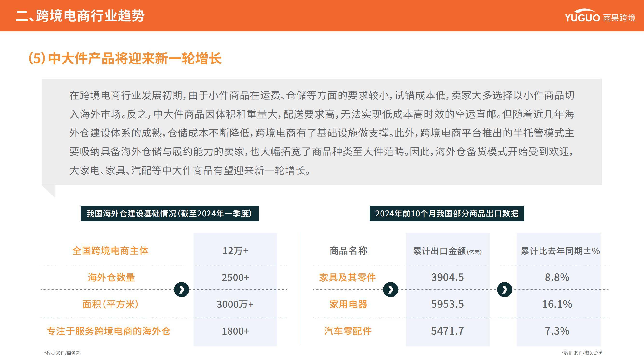Screen dimensions: 644x363
Task: Click the arrow icon before the 8.8% column
Action: click(x=505, y=290)
